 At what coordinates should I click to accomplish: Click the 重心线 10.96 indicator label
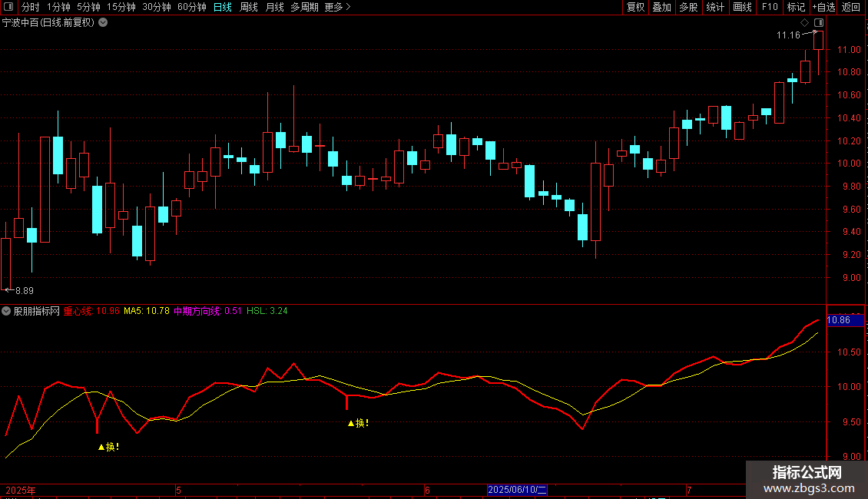point(91,311)
